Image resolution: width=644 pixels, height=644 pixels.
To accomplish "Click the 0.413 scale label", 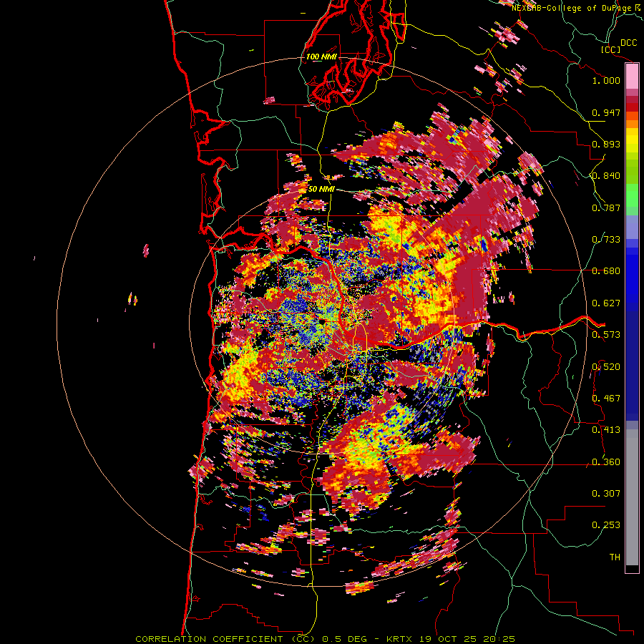I will (606, 430).
